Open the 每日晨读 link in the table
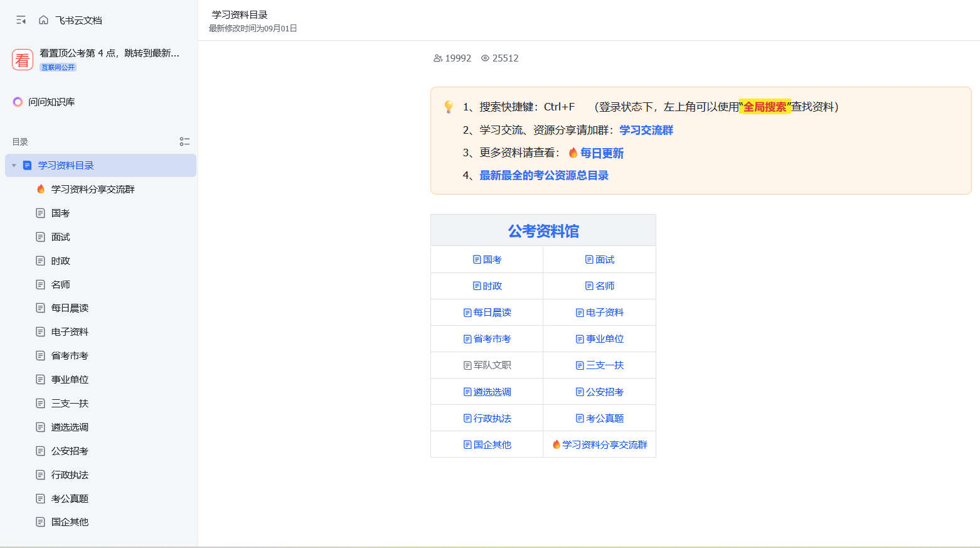980x548 pixels. (487, 313)
